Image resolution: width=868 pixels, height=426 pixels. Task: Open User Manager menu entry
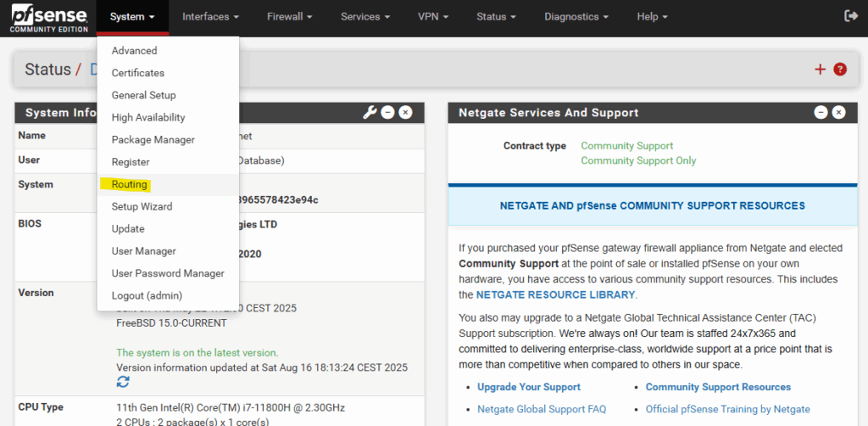tap(169, 251)
